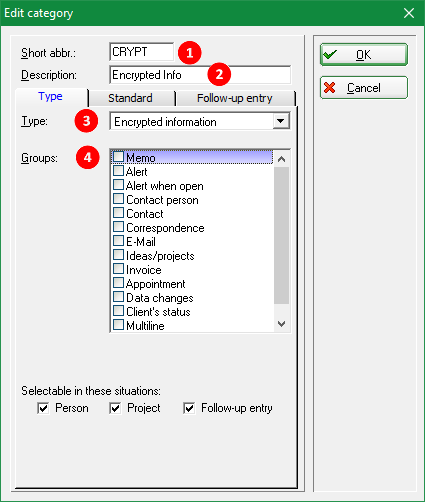425x502 pixels.
Task: Enable the E-Mail group checkbox
Action: click(x=118, y=241)
